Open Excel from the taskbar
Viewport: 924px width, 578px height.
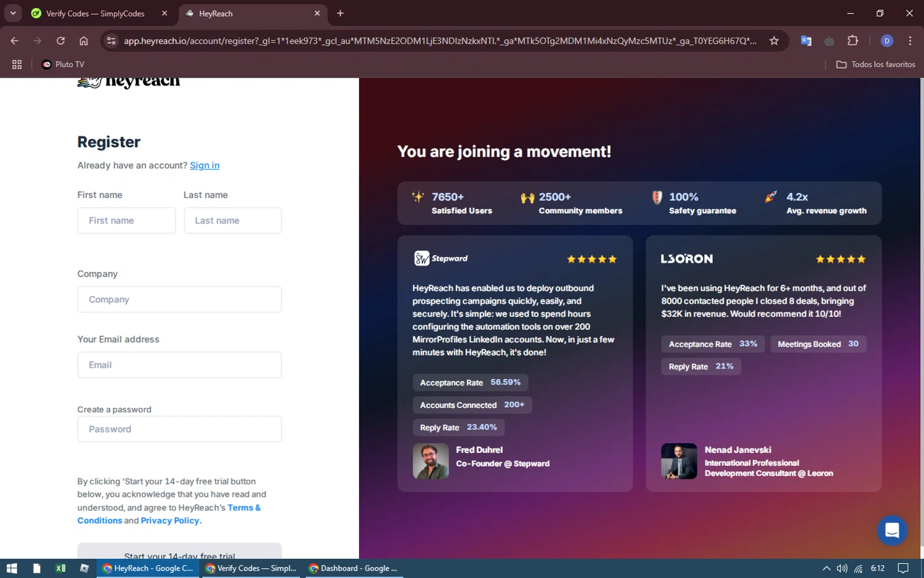tap(60, 568)
